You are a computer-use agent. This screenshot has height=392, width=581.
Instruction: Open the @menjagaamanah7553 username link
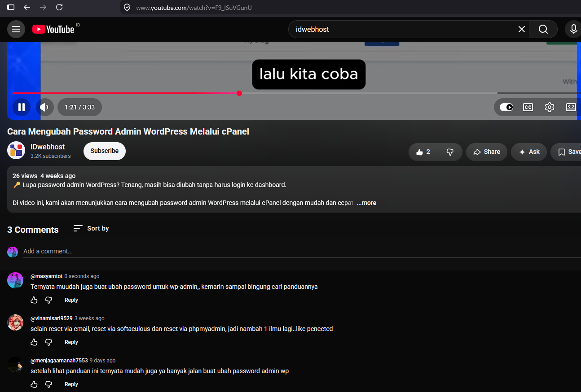pyautogui.click(x=59, y=361)
